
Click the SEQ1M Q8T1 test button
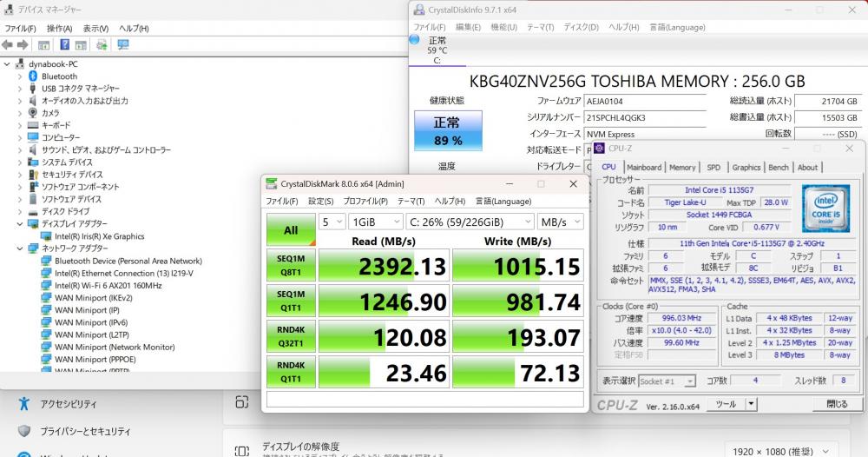pyautogui.click(x=291, y=264)
